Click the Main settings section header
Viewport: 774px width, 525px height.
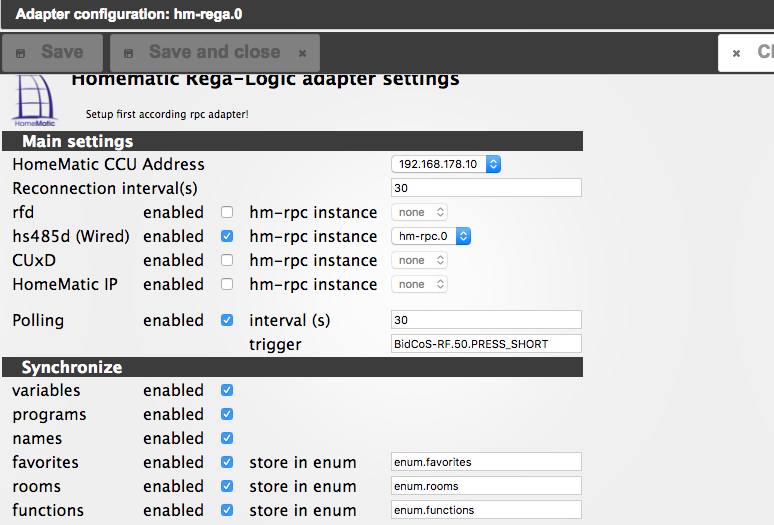point(292,141)
